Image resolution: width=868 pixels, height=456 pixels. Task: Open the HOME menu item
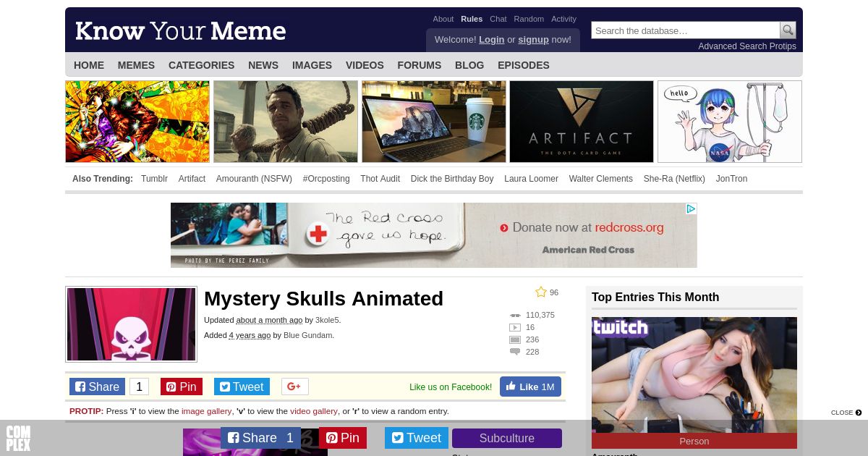(89, 65)
